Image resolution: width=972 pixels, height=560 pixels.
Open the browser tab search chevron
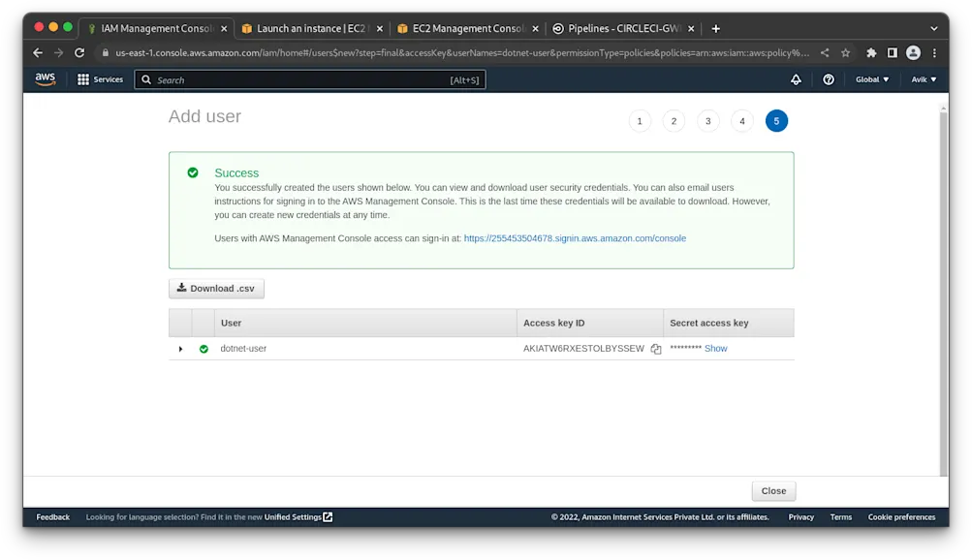(932, 28)
